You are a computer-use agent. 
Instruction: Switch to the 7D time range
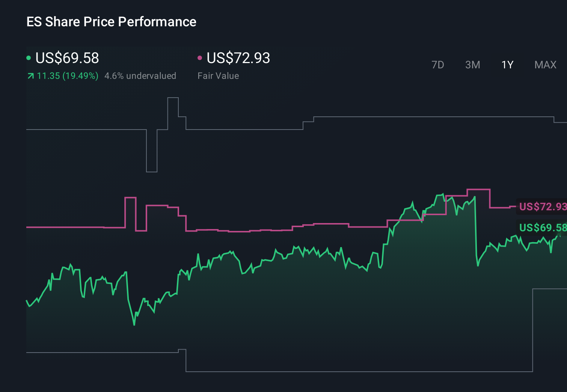click(438, 65)
